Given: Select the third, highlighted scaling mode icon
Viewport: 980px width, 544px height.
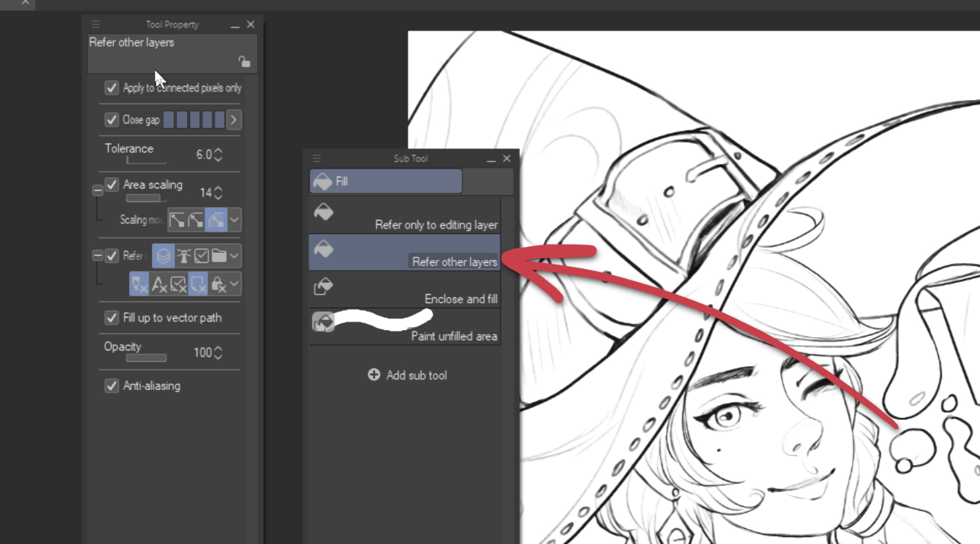Looking at the screenshot, I should tap(216, 220).
